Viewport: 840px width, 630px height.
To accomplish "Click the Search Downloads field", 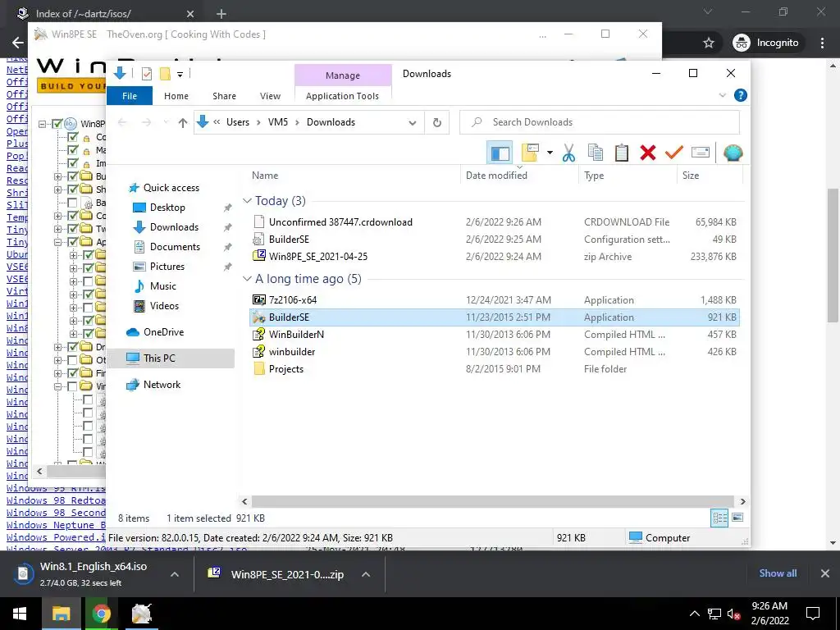I will tap(600, 123).
